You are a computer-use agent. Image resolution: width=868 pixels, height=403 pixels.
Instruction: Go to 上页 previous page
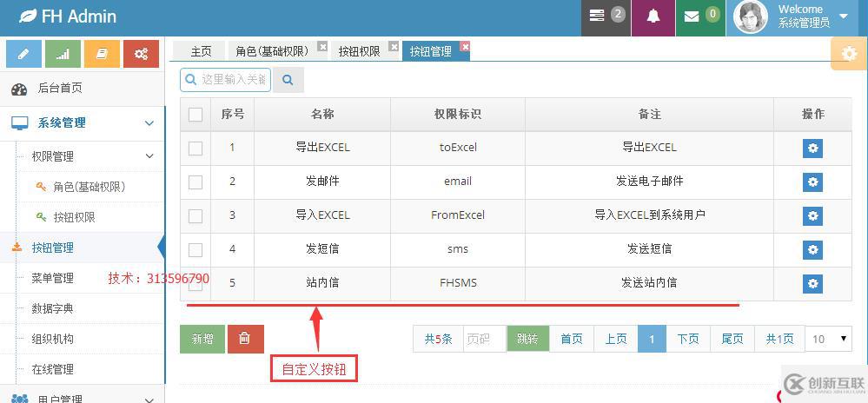coord(616,339)
